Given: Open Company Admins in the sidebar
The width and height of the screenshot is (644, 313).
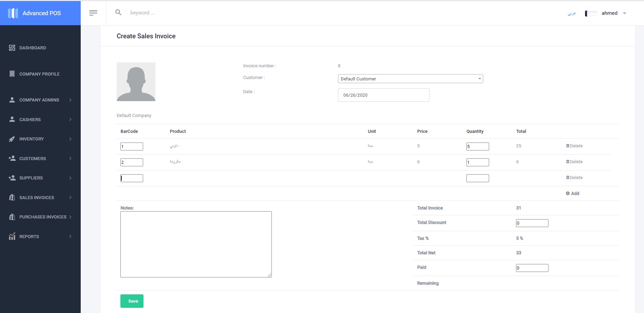Looking at the screenshot, I should click(39, 100).
